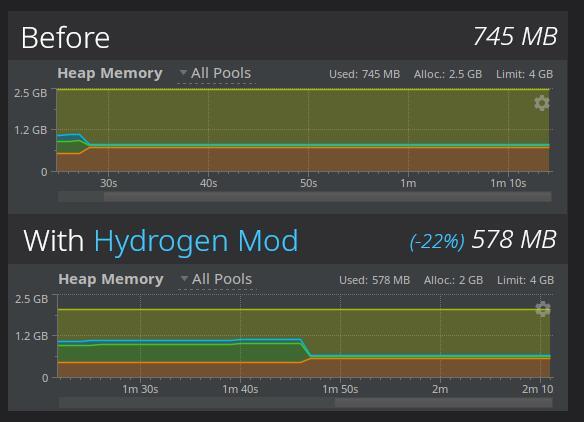Click the 1m 40s time axis label
Image resolution: width=584 pixels, height=422 pixels.
(240, 389)
